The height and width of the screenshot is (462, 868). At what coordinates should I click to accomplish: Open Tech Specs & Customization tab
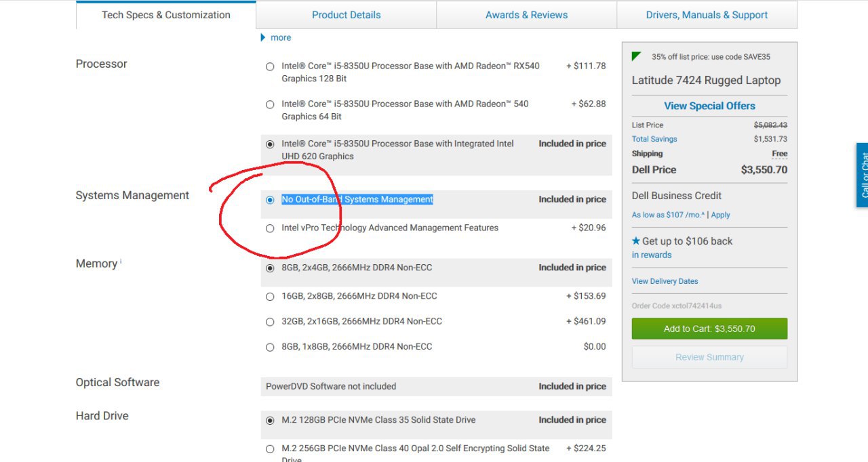pos(166,15)
